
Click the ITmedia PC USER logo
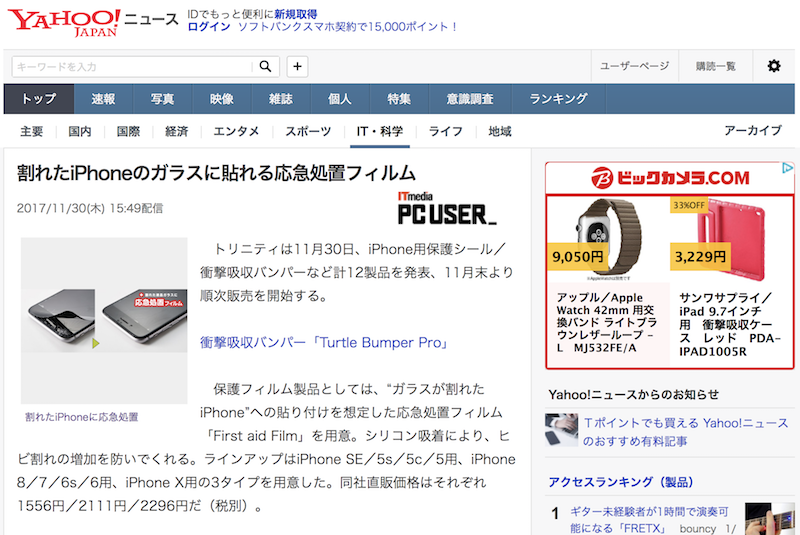pyautogui.click(x=447, y=208)
